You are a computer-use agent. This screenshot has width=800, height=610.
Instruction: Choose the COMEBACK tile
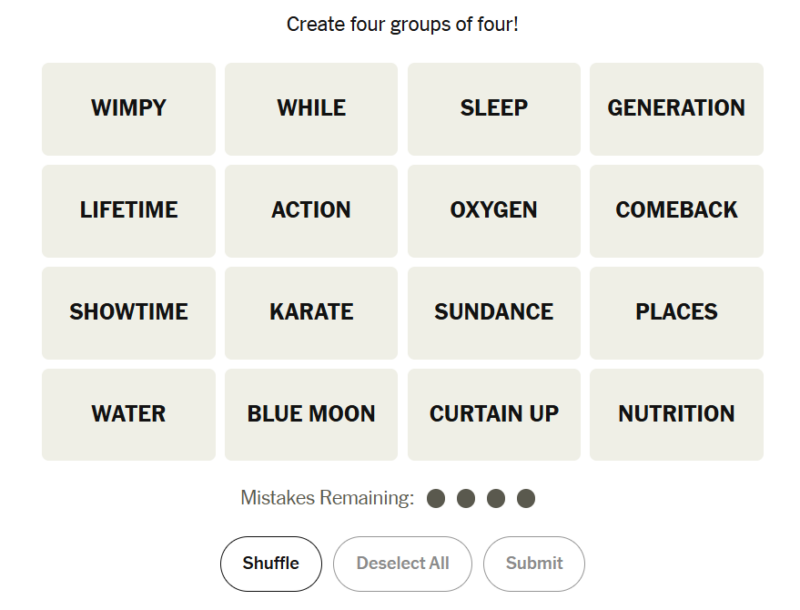click(677, 211)
